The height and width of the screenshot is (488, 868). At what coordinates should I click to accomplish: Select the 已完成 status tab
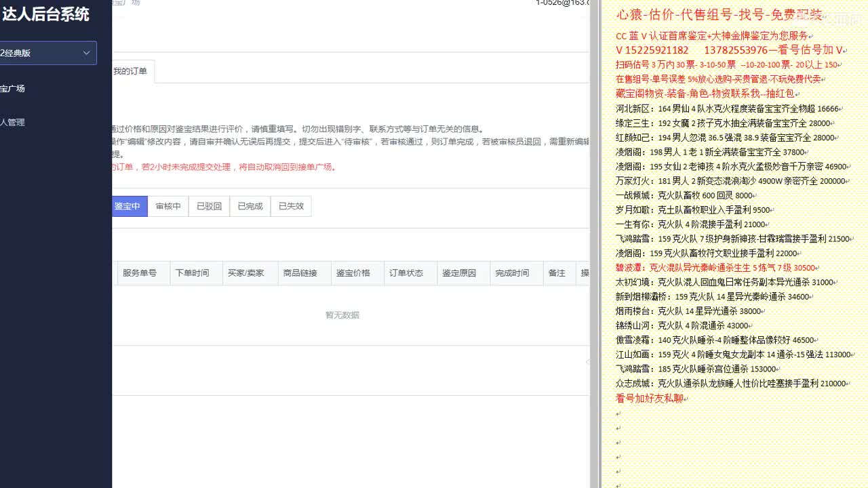tap(250, 206)
